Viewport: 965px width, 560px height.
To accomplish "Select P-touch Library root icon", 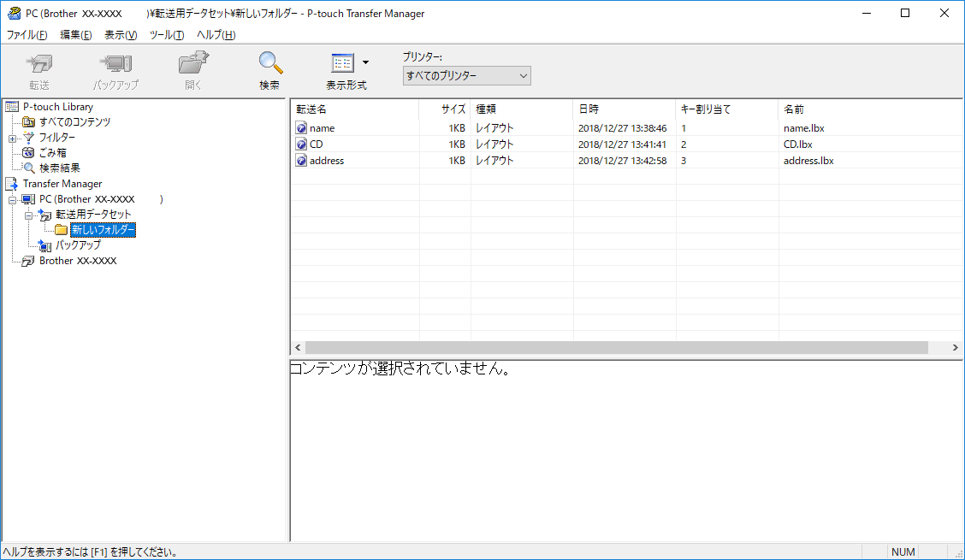I will click(x=12, y=107).
